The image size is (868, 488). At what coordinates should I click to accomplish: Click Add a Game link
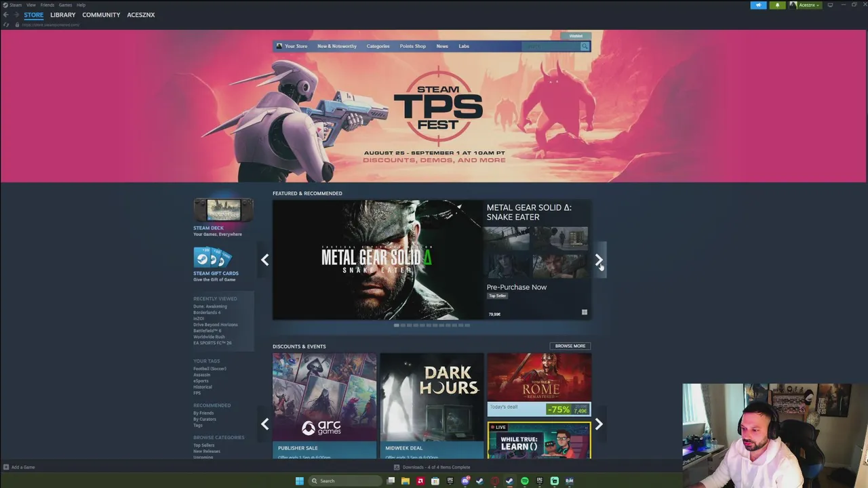click(23, 467)
